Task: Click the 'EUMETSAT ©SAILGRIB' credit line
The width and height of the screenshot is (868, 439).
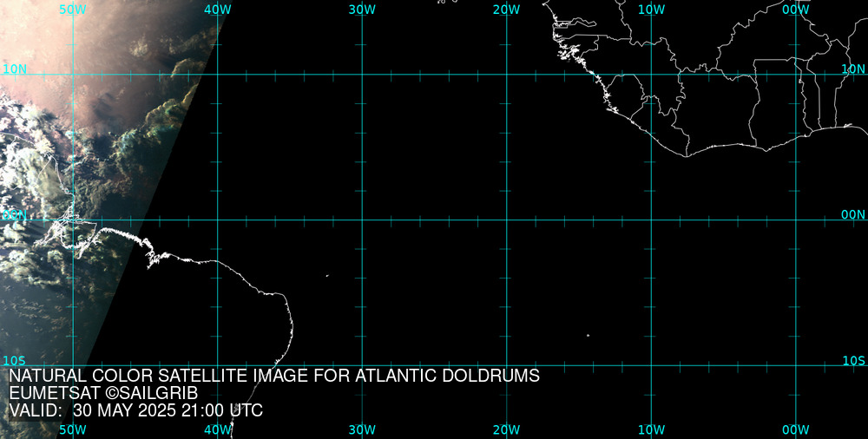Action: coord(103,394)
